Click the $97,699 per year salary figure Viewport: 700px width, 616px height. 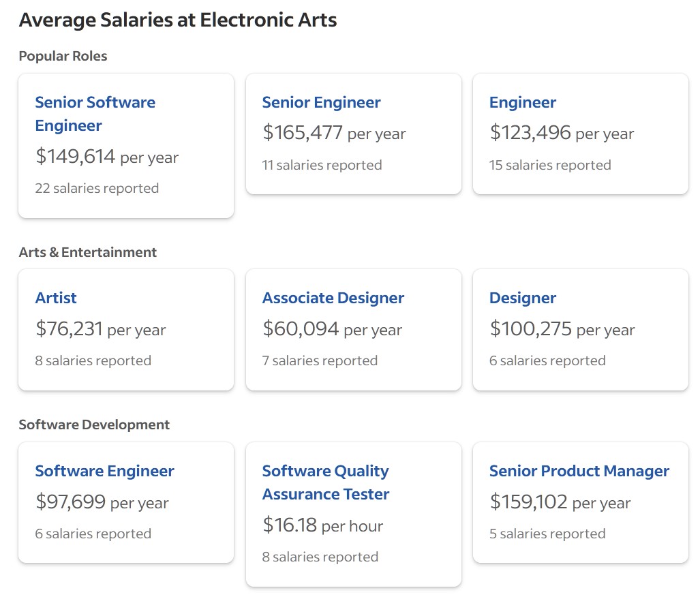pyautogui.click(x=102, y=502)
